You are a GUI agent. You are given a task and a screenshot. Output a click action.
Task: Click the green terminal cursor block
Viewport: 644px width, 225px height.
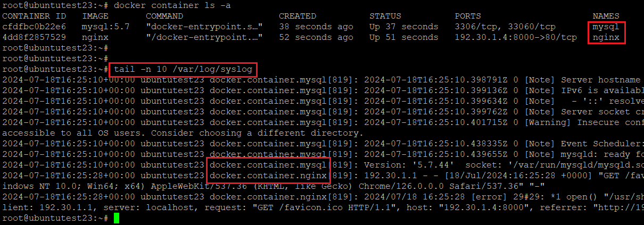pos(117,219)
